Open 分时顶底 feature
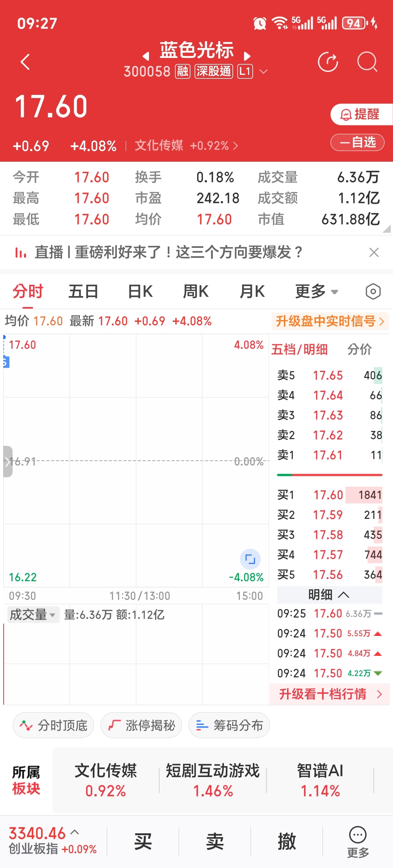Image resolution: width=393 pixels, height=868 pixels. pyautogui.click(x=53, y=725)
